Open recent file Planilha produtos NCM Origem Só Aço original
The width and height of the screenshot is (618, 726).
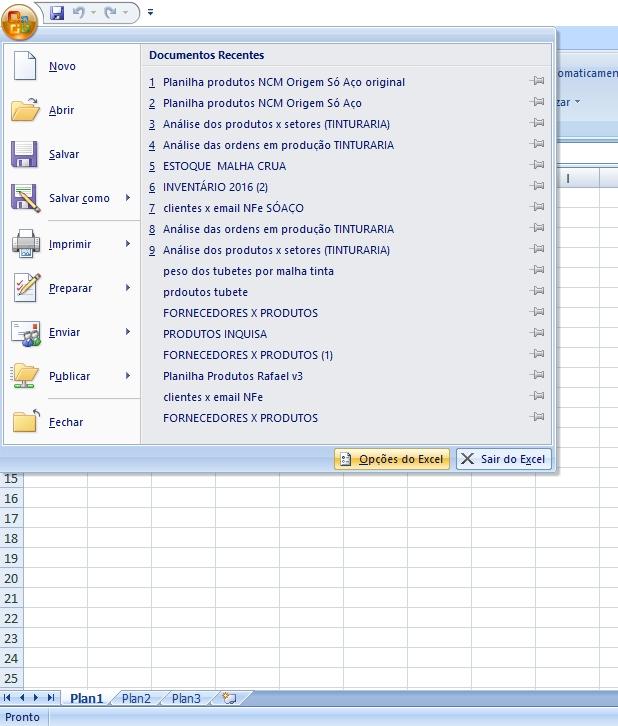[284, 82]
